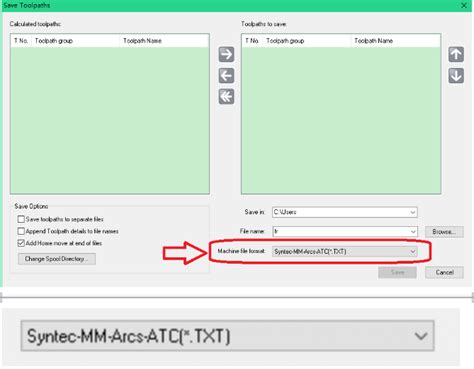Uncheck Add Home move at end of files
474x369 pixels.
[x=21, y=243]
